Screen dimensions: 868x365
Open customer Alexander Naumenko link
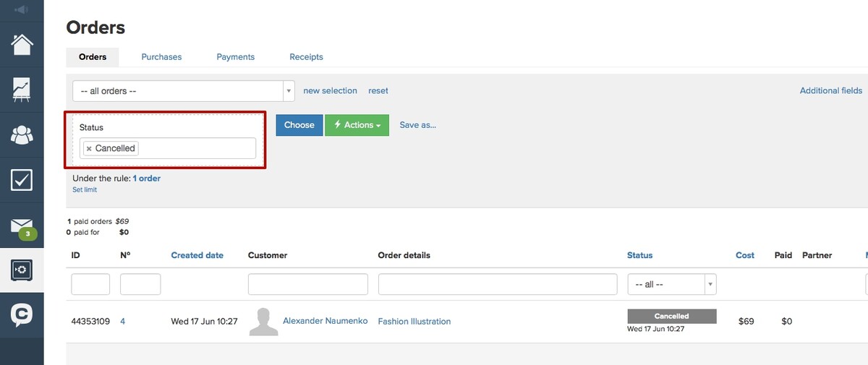(325, 321)
